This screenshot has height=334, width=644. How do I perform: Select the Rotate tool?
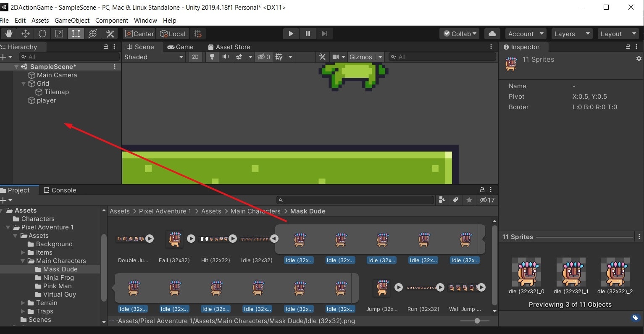click(x=42, y=34)
